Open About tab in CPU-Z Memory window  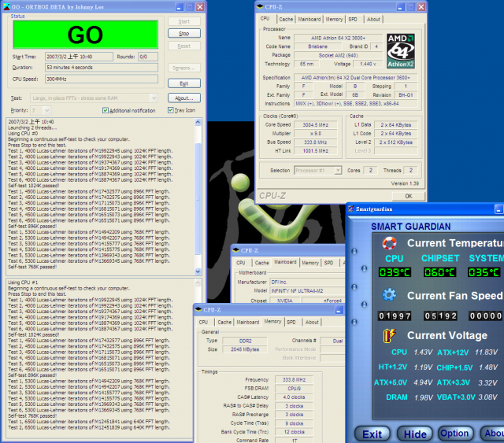(312, 322)
